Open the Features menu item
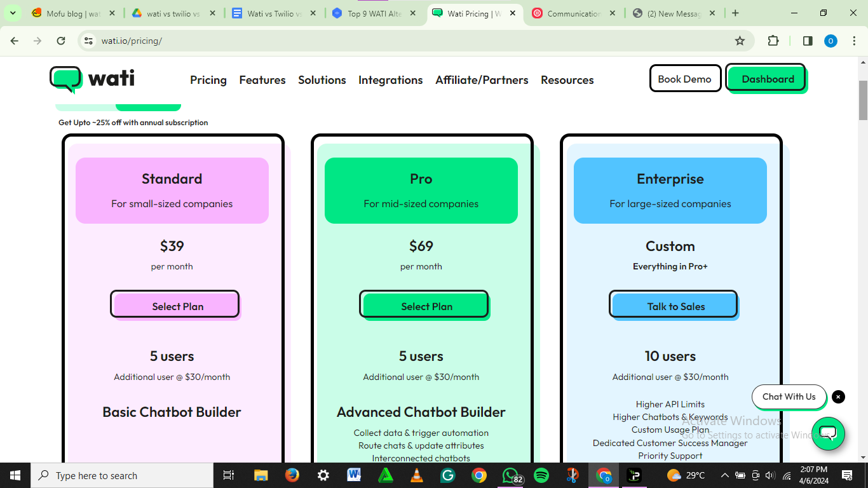Viewport: 868px width, 488px height. pyautogui.click(x=262, y=80)
